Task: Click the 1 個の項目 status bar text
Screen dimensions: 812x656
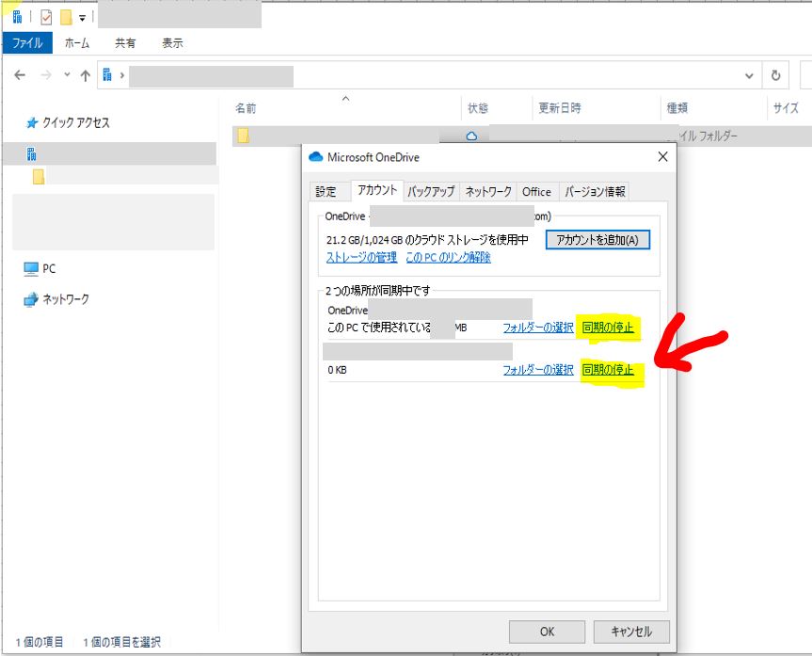Action: [x=40, y=642]
